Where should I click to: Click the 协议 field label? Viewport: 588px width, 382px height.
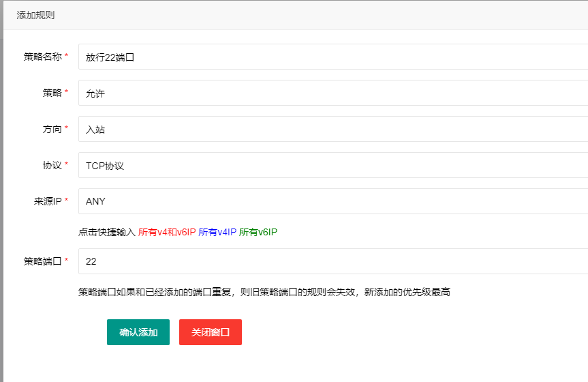(52, 165)
